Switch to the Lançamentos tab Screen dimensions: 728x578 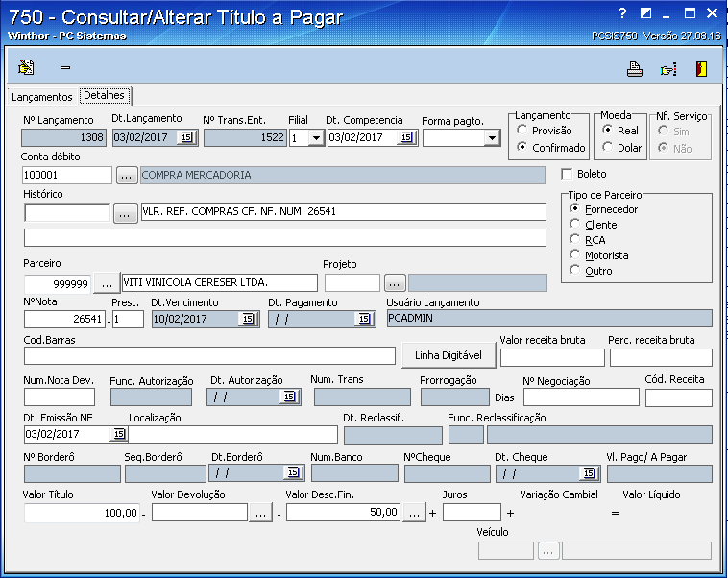point(42,97)
